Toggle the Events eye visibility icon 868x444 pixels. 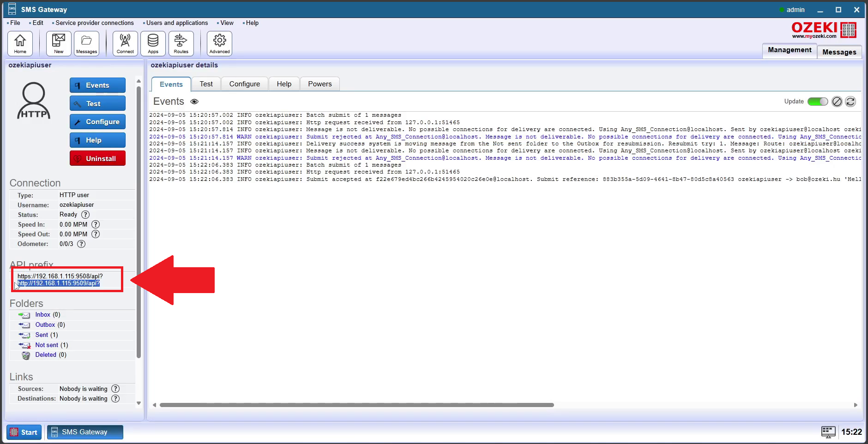coord(194,102)
